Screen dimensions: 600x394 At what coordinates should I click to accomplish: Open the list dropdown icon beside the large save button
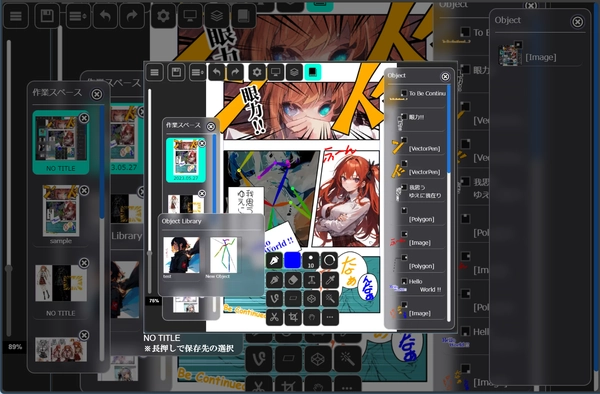click(78, 16)
